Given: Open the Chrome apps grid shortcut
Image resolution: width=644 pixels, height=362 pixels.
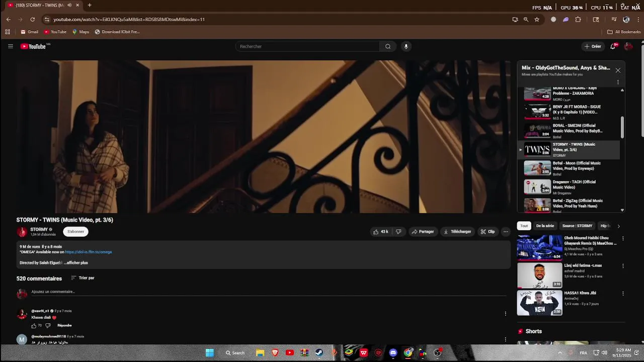Looking at the screenshot, I should click(x=8, y=32).
